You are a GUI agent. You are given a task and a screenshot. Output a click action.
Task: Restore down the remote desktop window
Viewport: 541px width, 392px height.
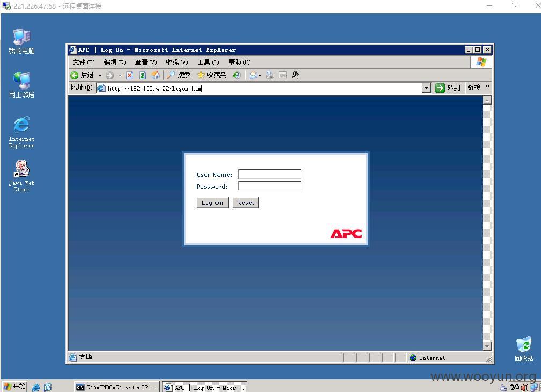tap(514, 5)
